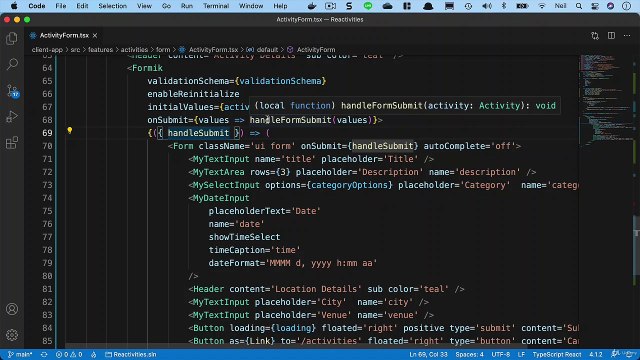Open the Code application menu
This screenshot has width=640, height=360.
pyautogui.click(x=37, y=6)
